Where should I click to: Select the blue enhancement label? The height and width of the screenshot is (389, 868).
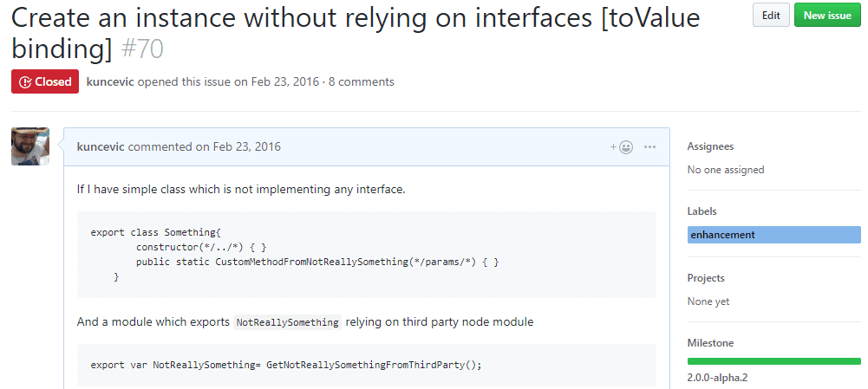[722, 235]
